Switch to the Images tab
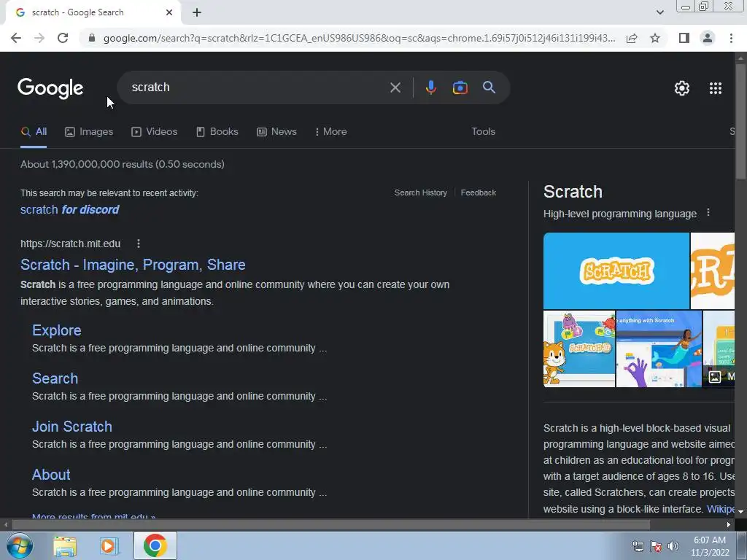This screenshot has width=747, height=560. click(89, 132)
